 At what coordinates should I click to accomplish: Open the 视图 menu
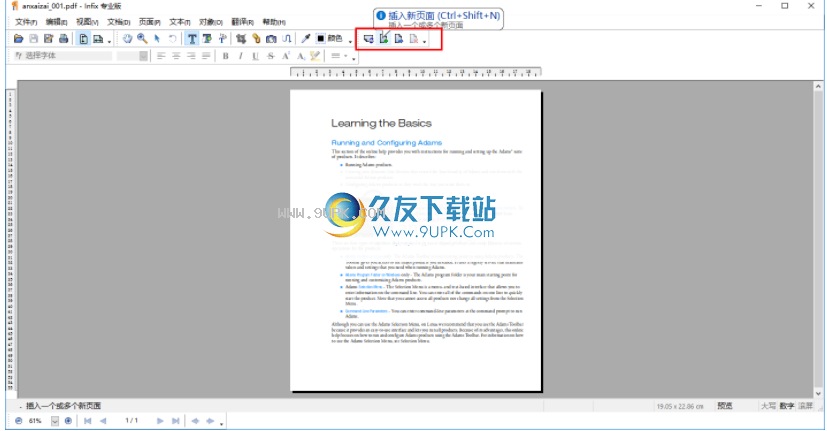[87, 22]
